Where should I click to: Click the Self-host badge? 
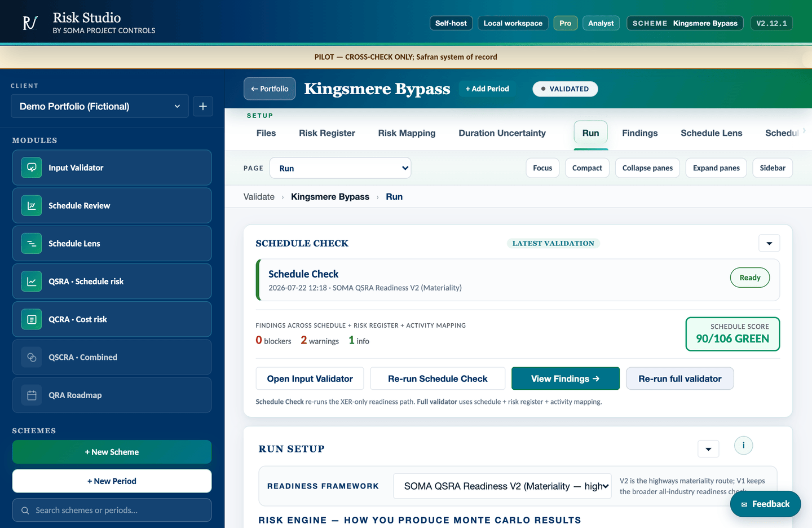(x=451, y=23)
